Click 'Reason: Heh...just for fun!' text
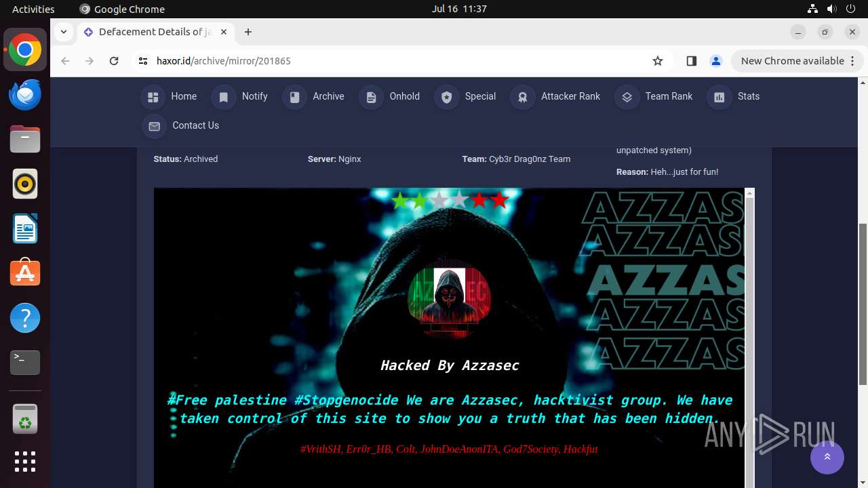 pyautogui.click(x=667, y=171)
